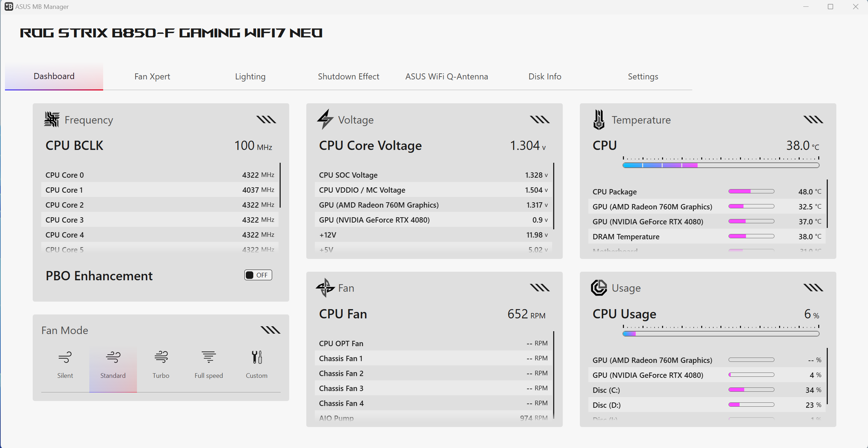Open Temperature panel details via slash icon
868x448 pixels.
pos(813,119)
